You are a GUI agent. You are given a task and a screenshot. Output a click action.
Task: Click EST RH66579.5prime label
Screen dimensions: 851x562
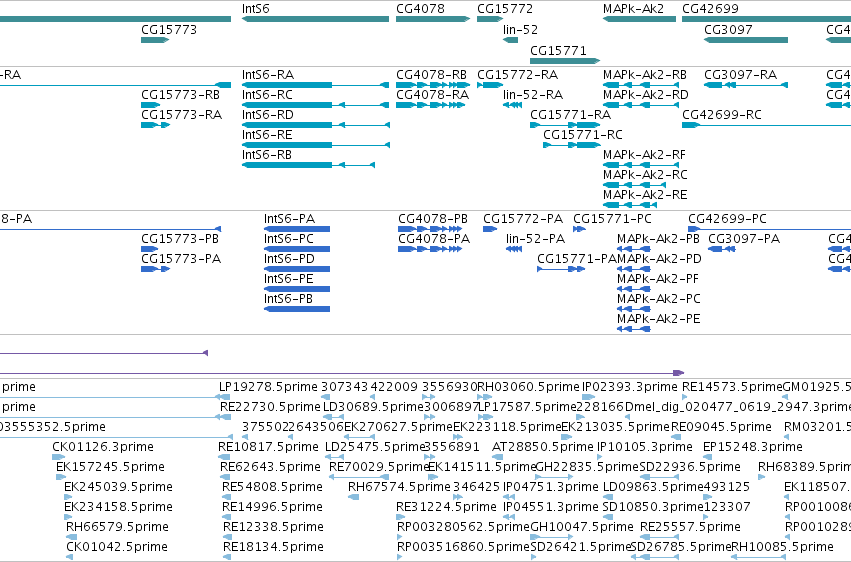[x=117, y=528]
